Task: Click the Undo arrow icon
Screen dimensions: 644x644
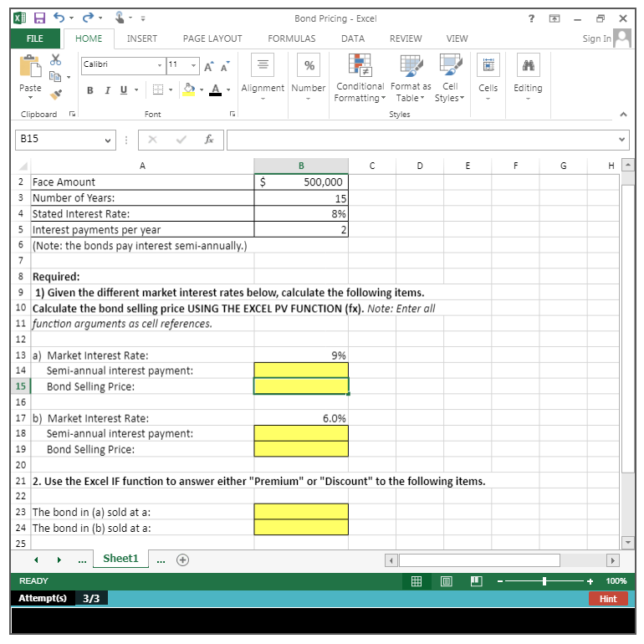Action: pos(59,18)
